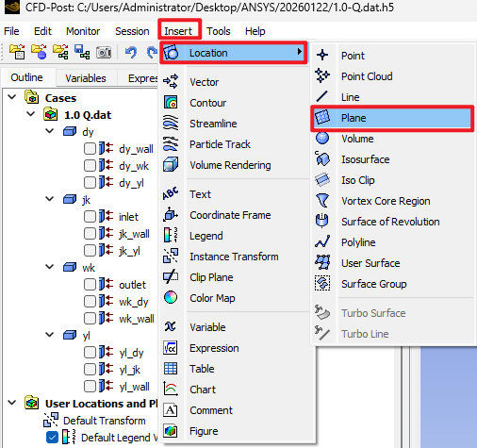Select Plane from Location submenu

click(391, 118)
